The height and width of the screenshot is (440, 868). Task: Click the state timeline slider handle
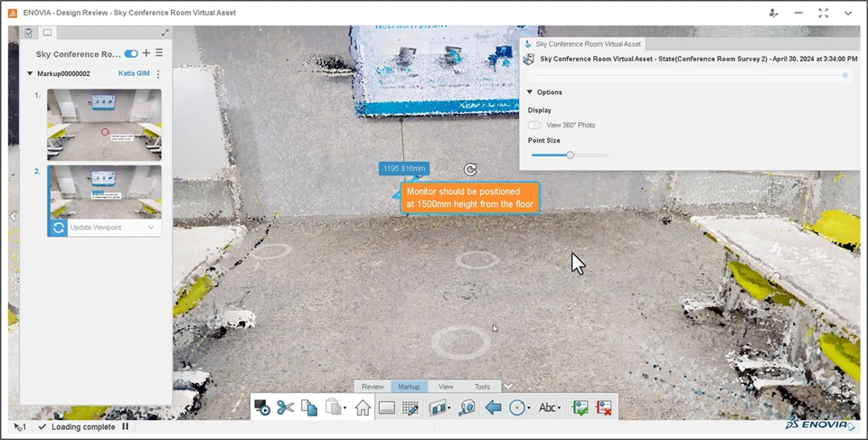[x=845, y=75]
